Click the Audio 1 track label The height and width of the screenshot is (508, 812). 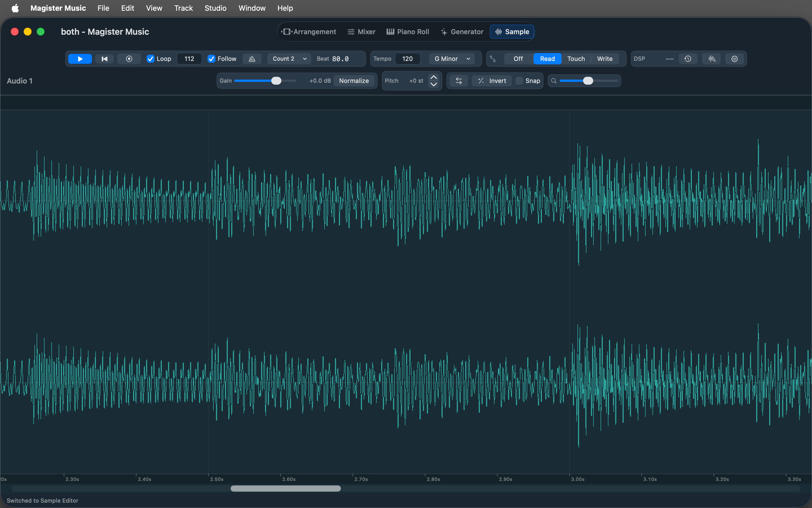19,81
